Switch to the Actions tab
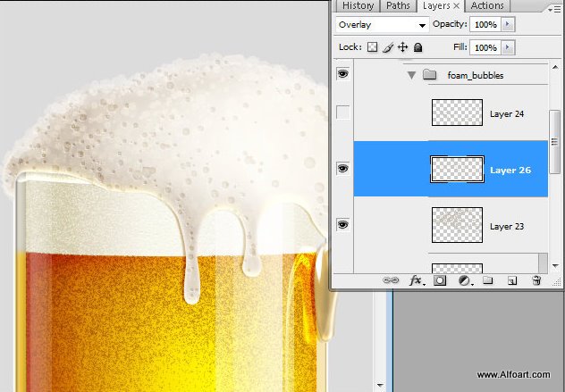Viewport: 565px width, 392px height. coord(487,5)
